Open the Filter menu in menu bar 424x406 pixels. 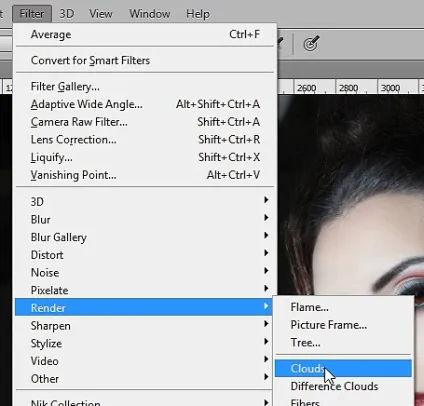[32, 14]
